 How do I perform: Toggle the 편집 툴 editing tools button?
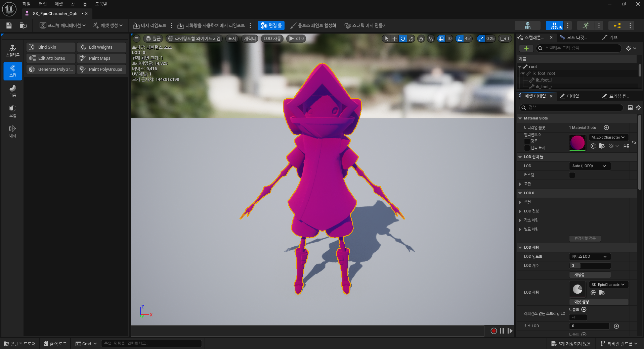pos(271,26)
